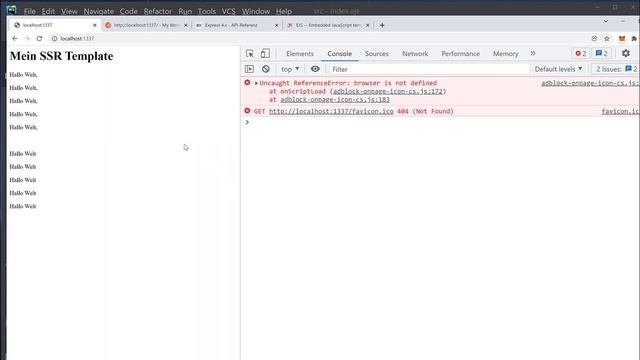The width and height of the screenshot is (640, 360).
Task: Bookmark this page with the star icon
Action: [607, 38]
